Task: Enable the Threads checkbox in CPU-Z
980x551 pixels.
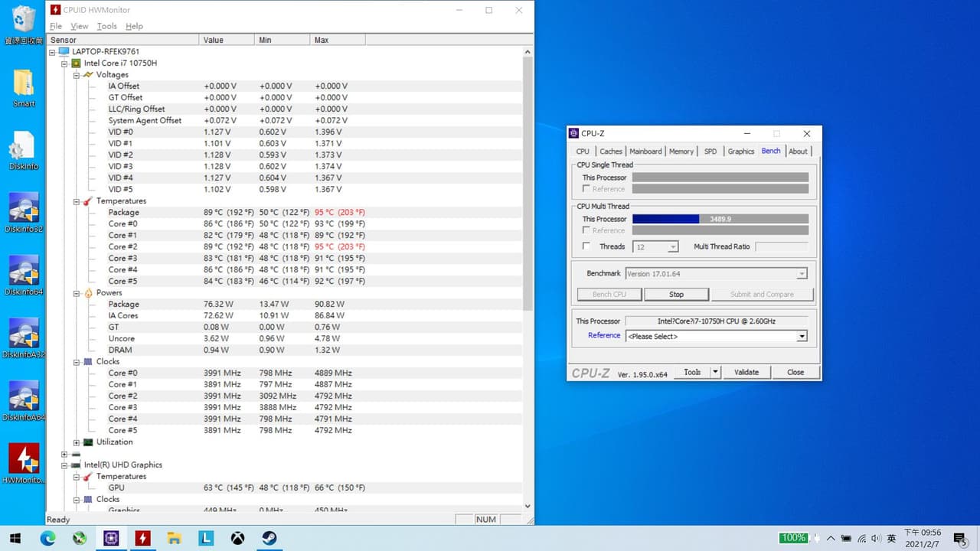Action: [x=586, y=246]
